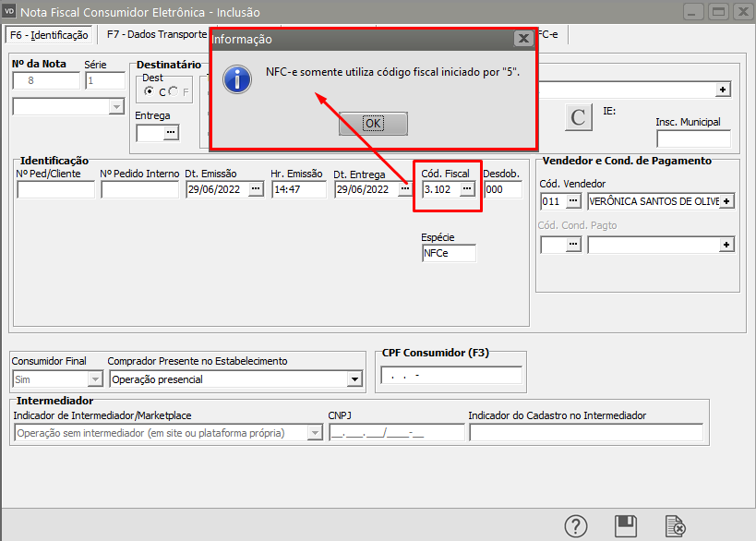756x541 pixels.
Task: Open Cód. Fiscal lookup ellipsis button
Action: point(467,188)
